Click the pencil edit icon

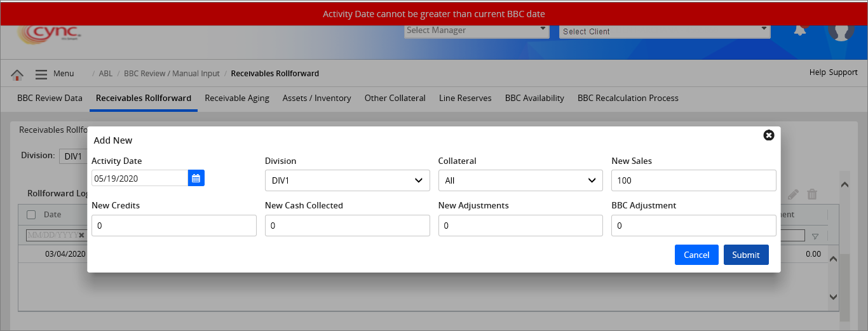point(792,195)
